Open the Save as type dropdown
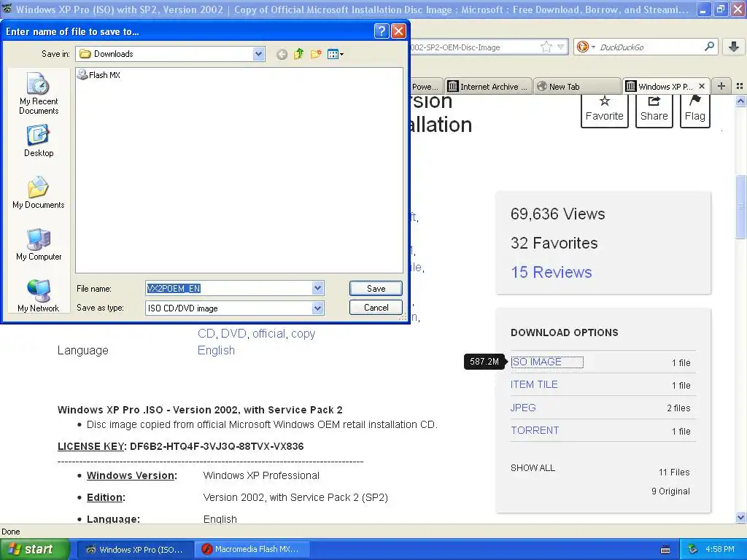 [318, 308]
